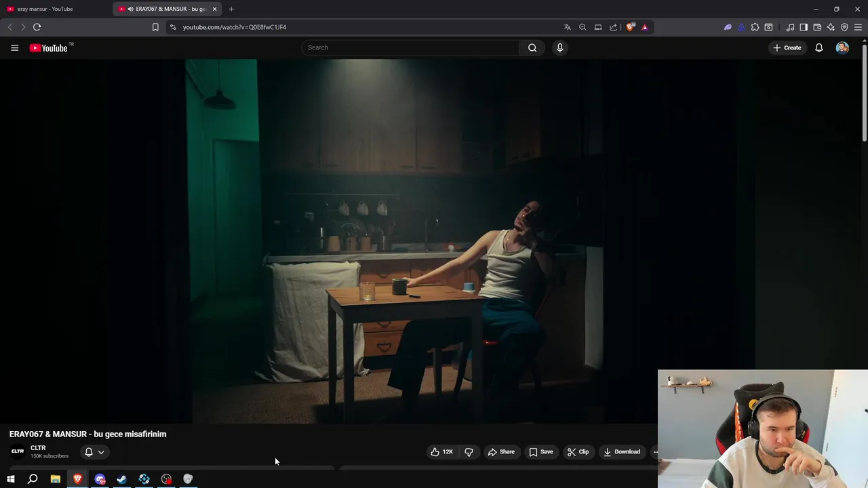Screen dimensions: 868x488
Task: Open a new browser tab
Action: [231, 9]
